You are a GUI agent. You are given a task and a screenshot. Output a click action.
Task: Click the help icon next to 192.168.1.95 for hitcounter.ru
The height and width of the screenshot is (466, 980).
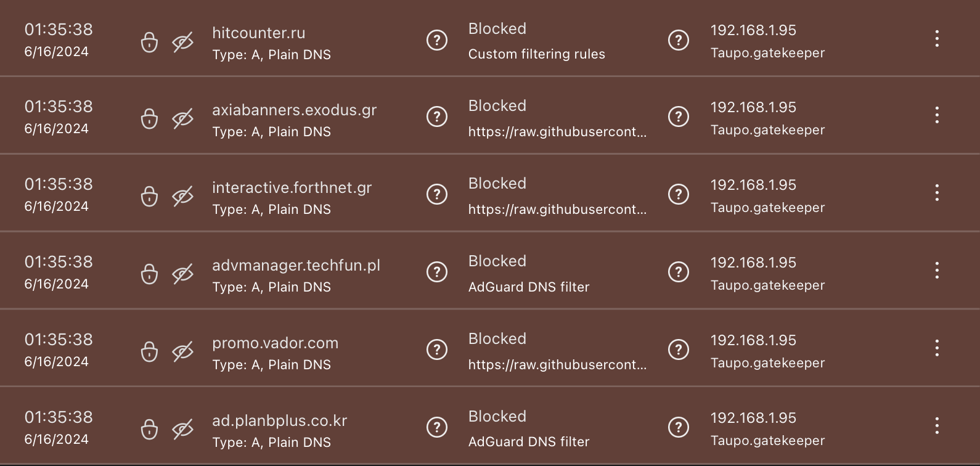coord(679,39)
